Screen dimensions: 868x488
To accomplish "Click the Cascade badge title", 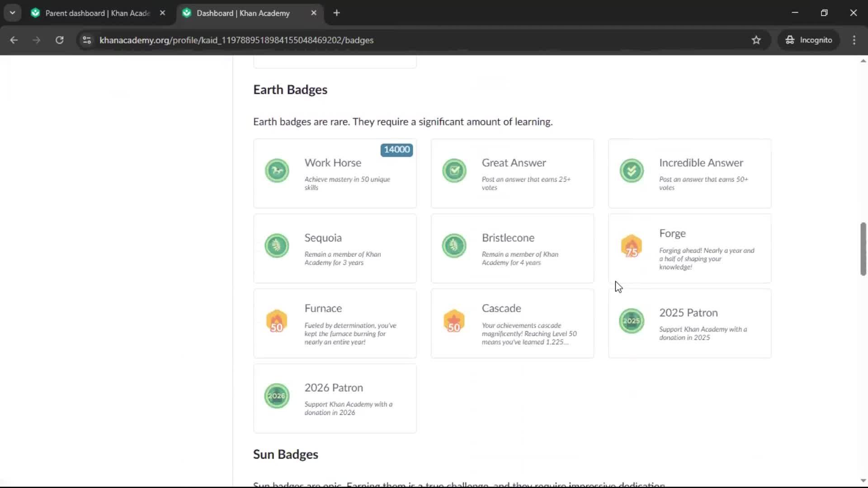I will coord(501,308).
